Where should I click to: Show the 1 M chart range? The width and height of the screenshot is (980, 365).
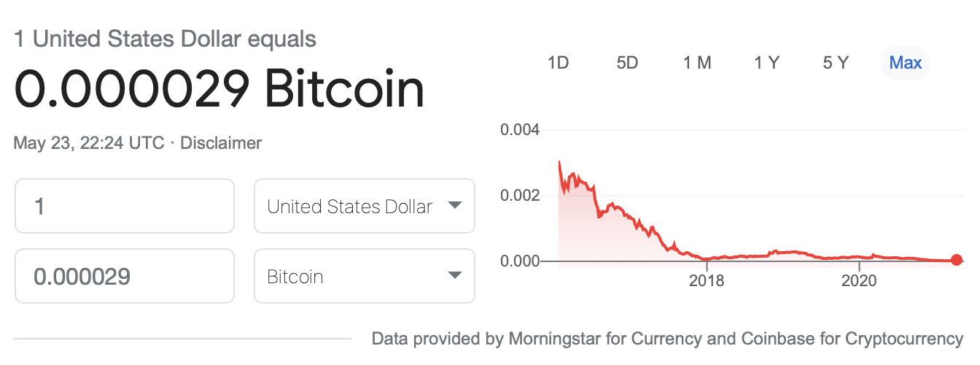[697, 63]
